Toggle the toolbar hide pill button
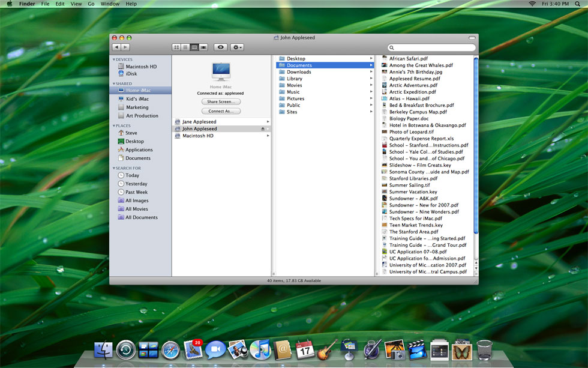This screenshot has width=588, height=368. point(472,37)
